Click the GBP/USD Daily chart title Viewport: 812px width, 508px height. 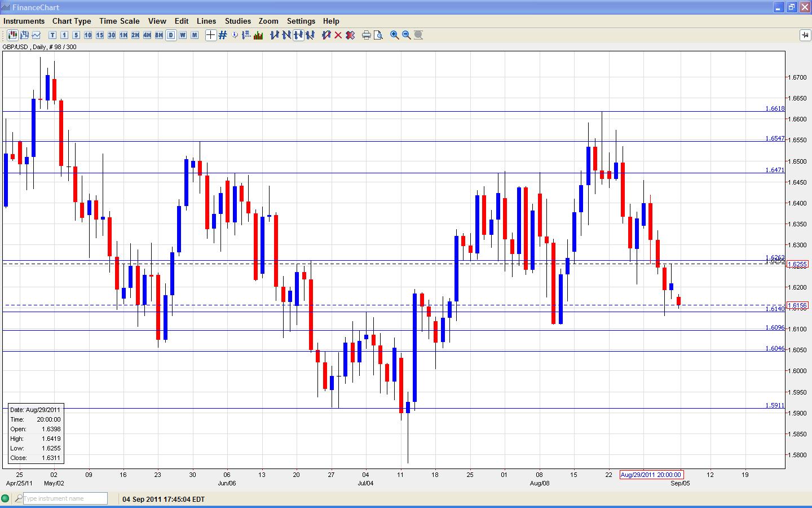click(39, 47)
